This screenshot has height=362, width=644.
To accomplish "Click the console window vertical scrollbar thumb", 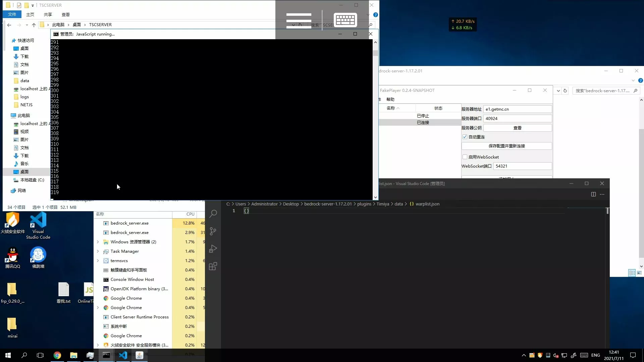I will point(375,53).
